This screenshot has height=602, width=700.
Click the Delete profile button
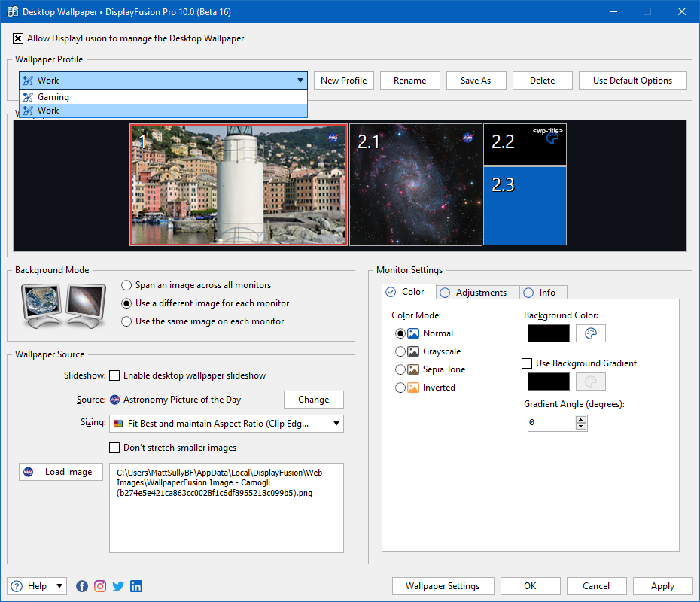pos(543,81)
